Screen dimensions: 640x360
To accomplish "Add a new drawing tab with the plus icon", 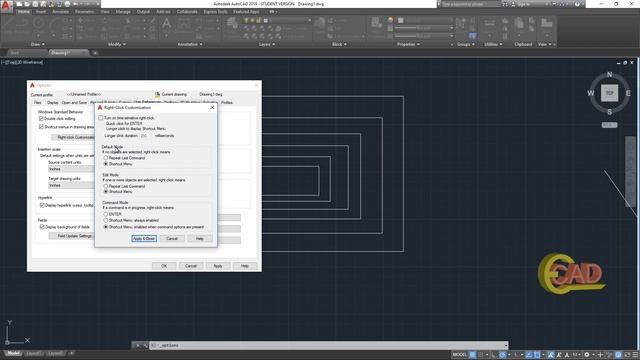I will click(x=95, y=53).
